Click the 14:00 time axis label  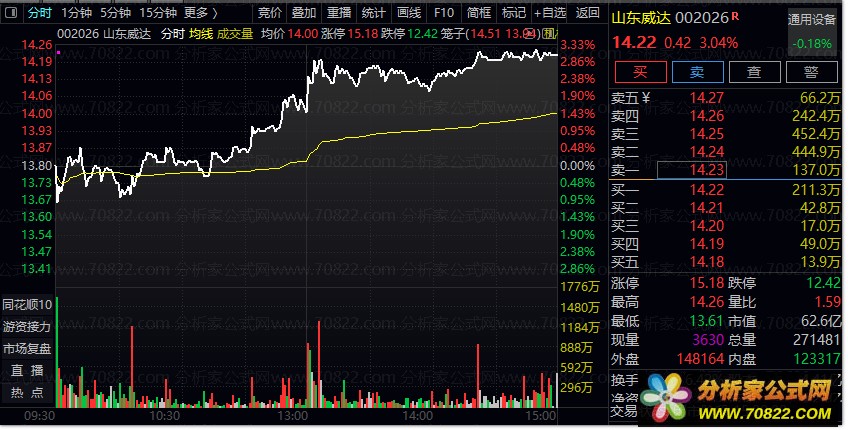[418, 416]
